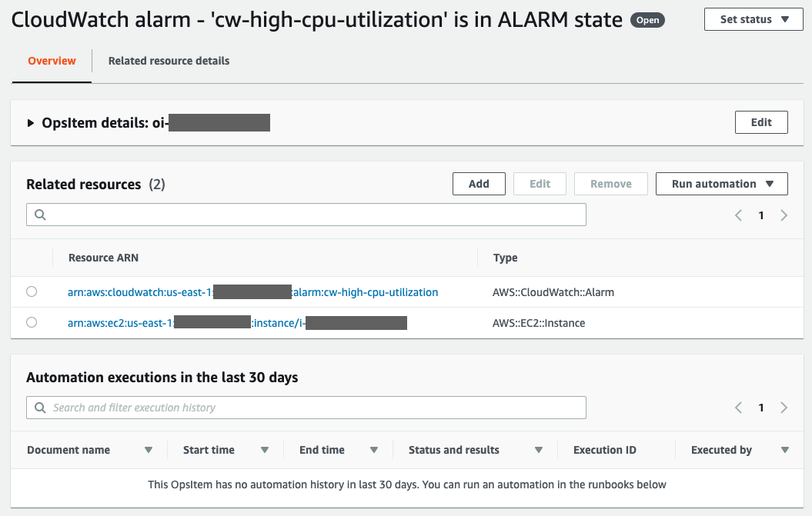Select the Overview tab
The height and width of the screenshot is (516, 812).
(52, 60)
